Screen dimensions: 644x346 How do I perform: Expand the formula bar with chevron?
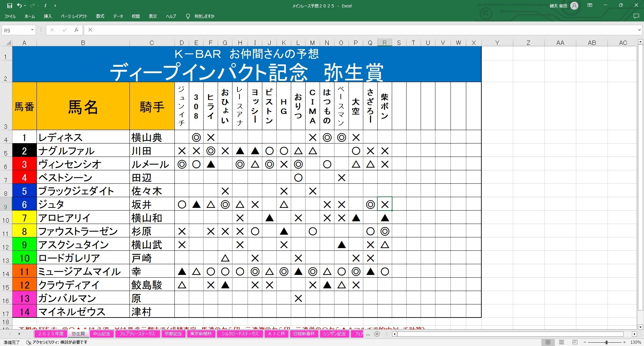pyautogui.click(x=639, y=30)
